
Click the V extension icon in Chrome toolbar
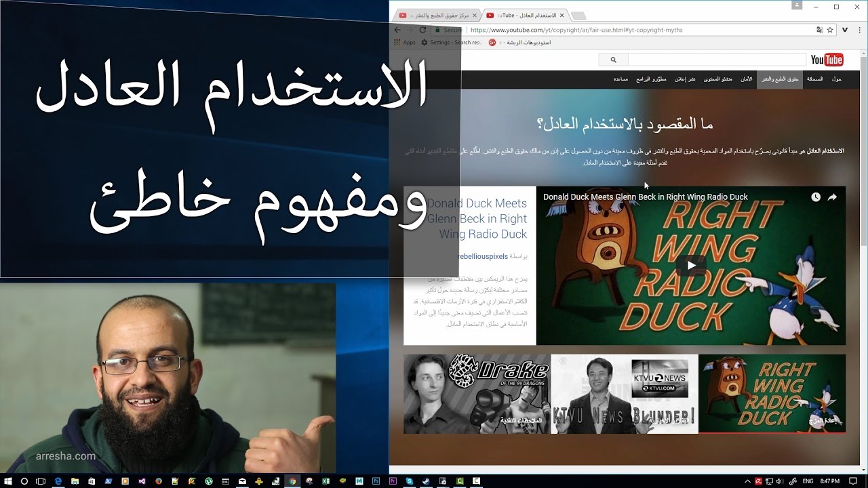pos(845,30)
